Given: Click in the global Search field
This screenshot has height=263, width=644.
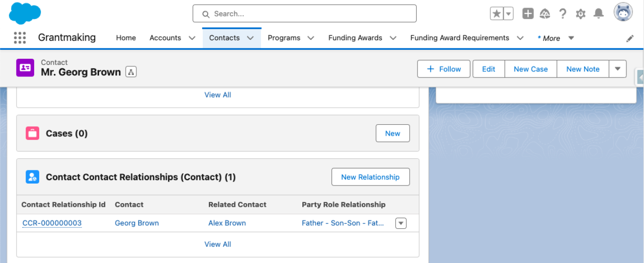Looking at the screenshot, I should (304, 14).
